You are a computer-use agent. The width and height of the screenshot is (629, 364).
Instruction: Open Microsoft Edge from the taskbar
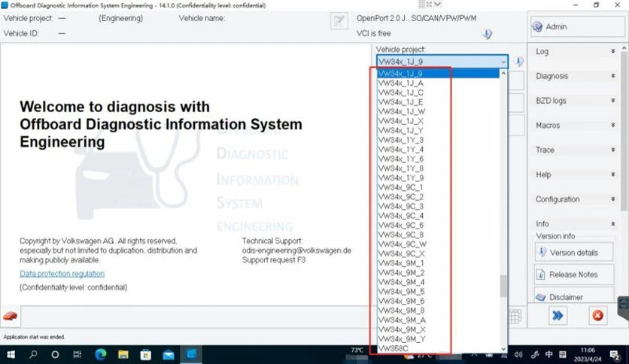[x=101, y=354]
